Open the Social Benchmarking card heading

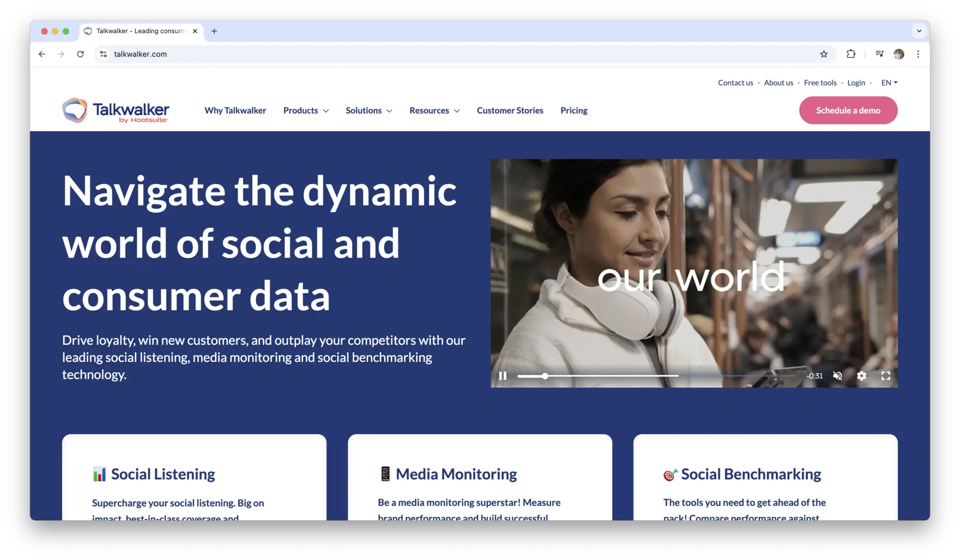pyautogui.click(x=751, y=474)
